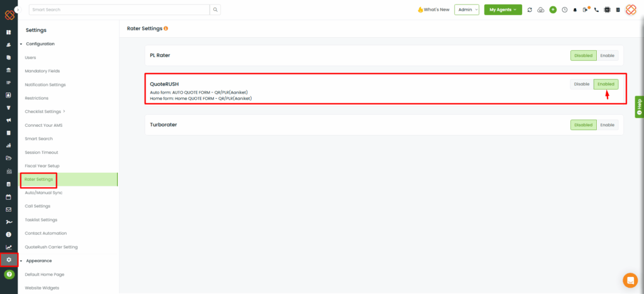Open the envelope mail icon in sidebar
The height and width of the screenshot is (294, 644).
(x=9, y=209)
